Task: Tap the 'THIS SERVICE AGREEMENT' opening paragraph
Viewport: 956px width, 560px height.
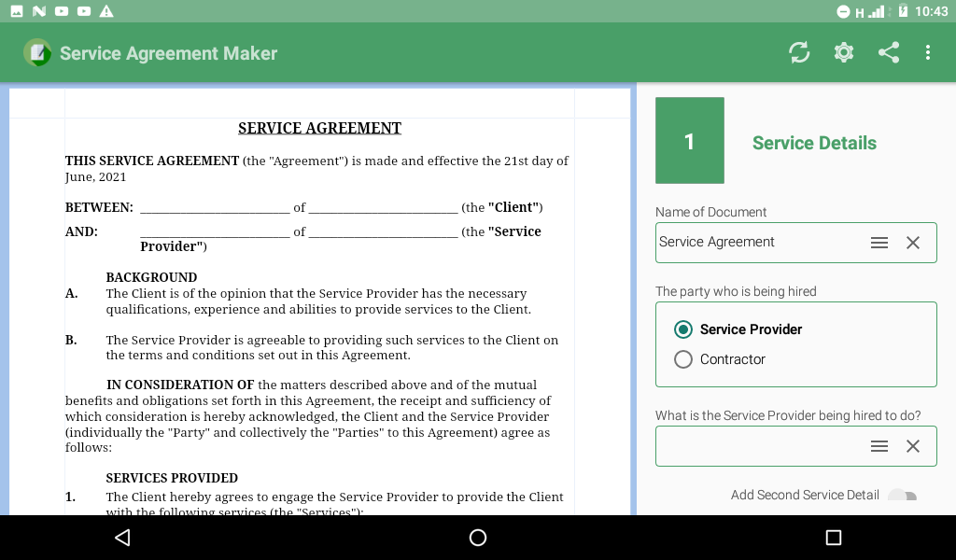Action: [x=316, y=169]
